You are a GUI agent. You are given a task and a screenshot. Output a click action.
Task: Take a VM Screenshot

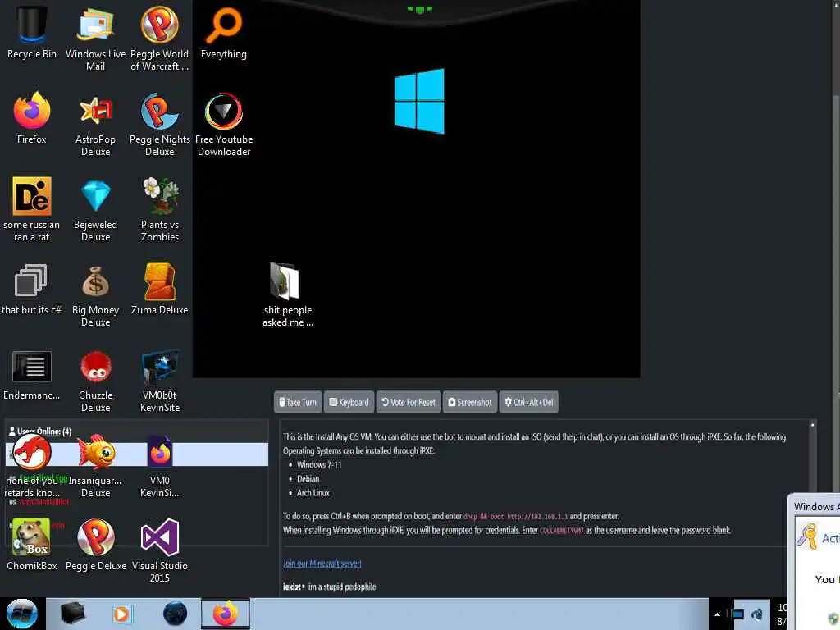click(470, 402)
